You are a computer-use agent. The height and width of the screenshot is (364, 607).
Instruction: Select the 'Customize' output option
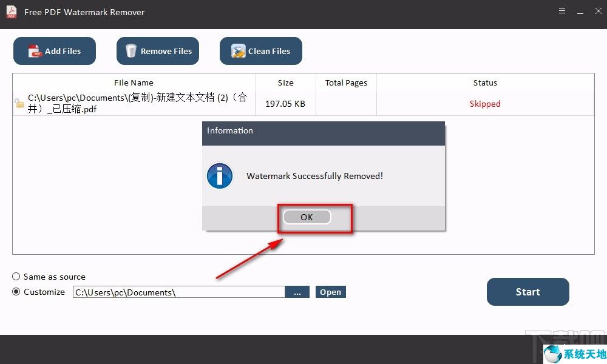16,292
